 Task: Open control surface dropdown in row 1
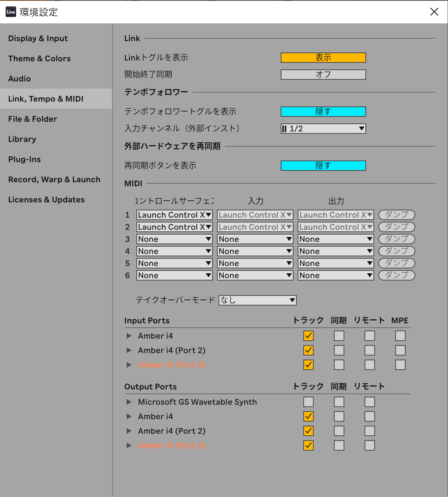tap(175, 215)
